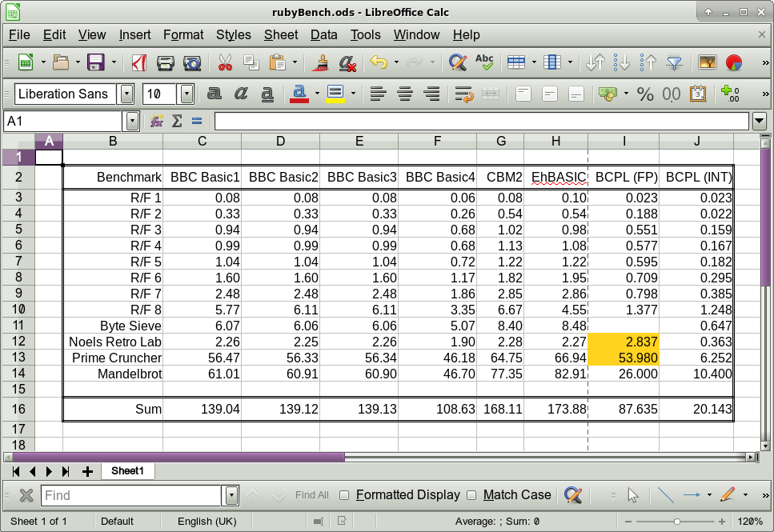The image size is (774, 532).
Task: Open the Format menu
Action: pos(183,34)
